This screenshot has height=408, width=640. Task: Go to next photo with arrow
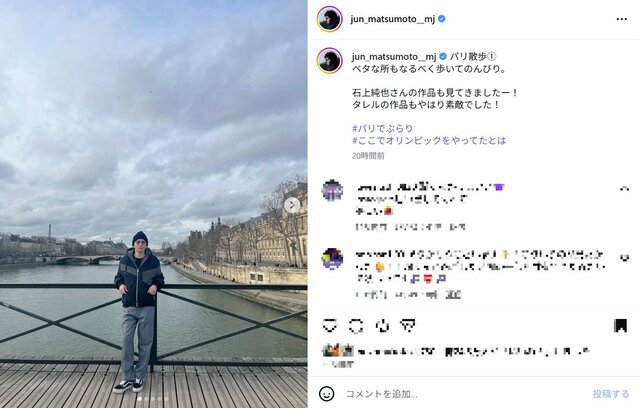292,205
